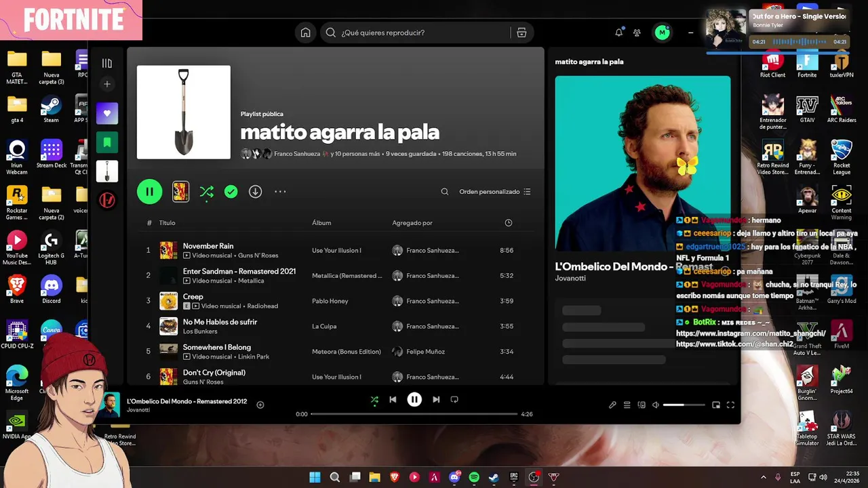Enter fullscreen player mode
The width and height of the screenshot is (868, 488).
click(x=730, y=405)
